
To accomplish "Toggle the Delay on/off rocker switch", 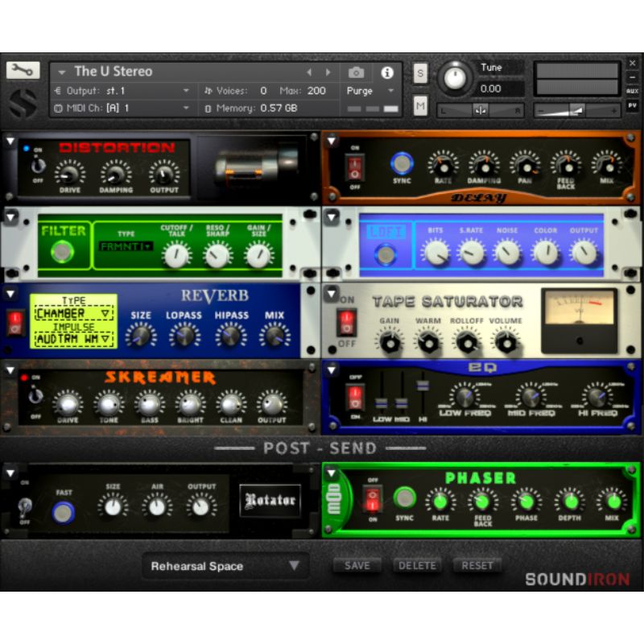I will click(354, 167).
